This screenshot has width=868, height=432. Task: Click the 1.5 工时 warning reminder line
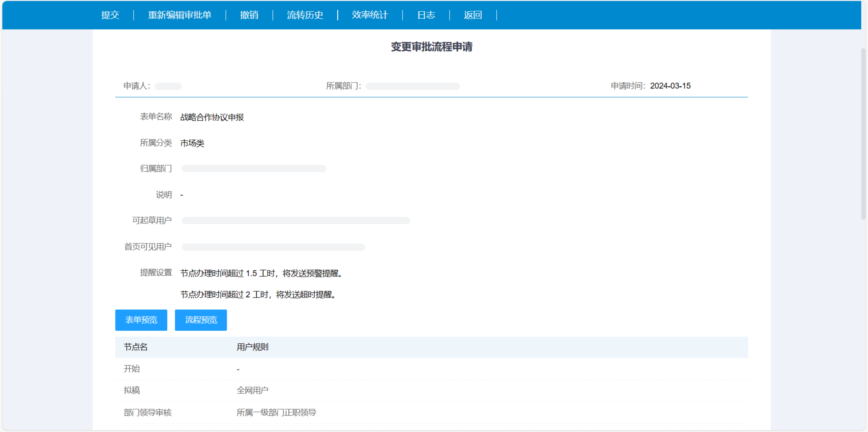261,273
